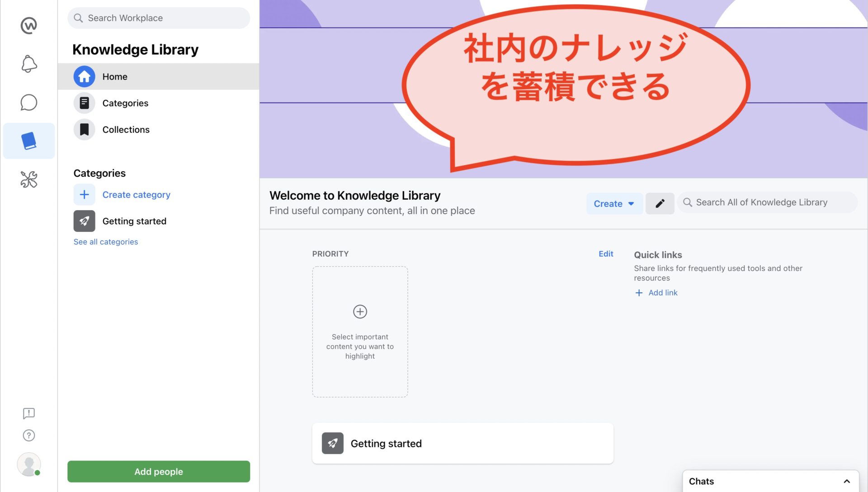Click the plus circle in Priority card
This screenshot has height=492, width=868.
coord(360,312)
